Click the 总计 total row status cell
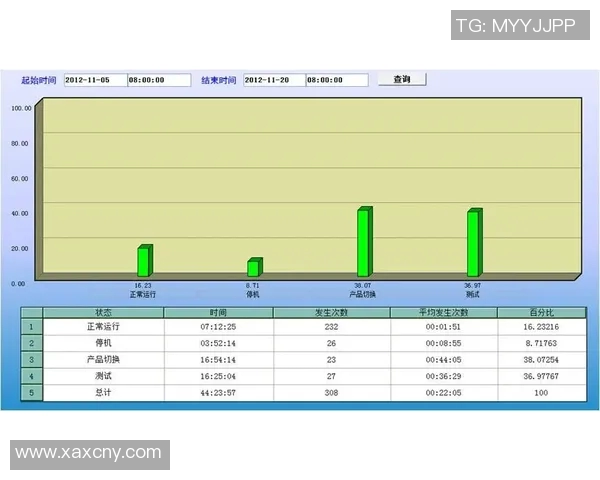Viewport: 600px width, 480px height. 103,393
